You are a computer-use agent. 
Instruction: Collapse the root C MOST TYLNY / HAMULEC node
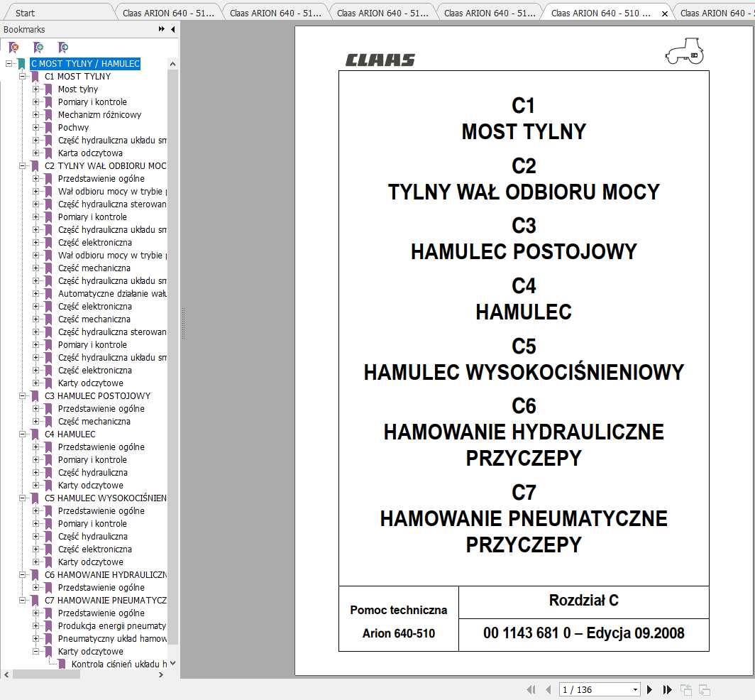pos(9,64)
